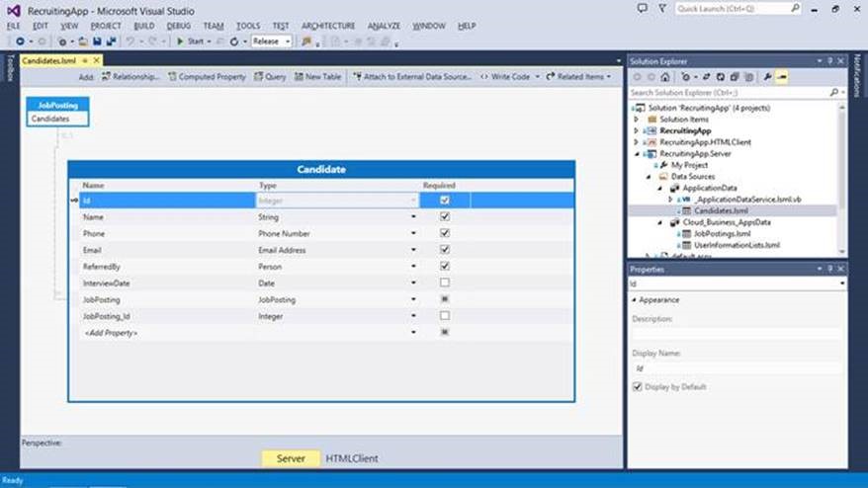Select the Server perspective tab
This screenshot has width=868, height=488.
point(291,458)
